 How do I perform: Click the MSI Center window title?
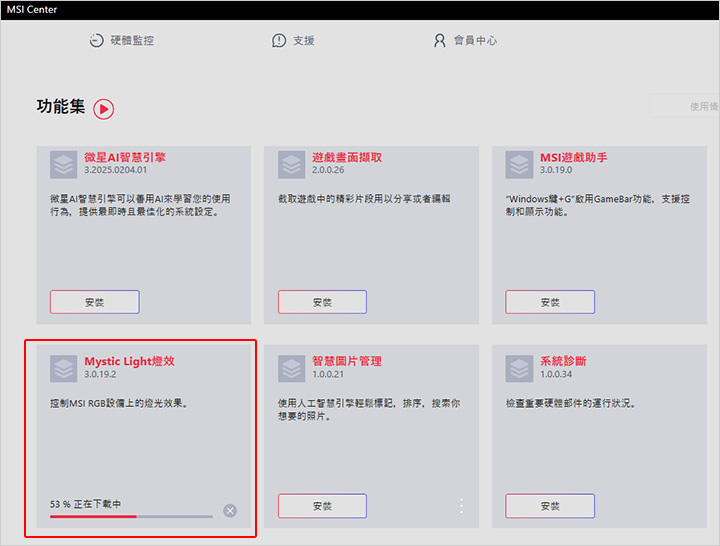(x=32, y=10)
